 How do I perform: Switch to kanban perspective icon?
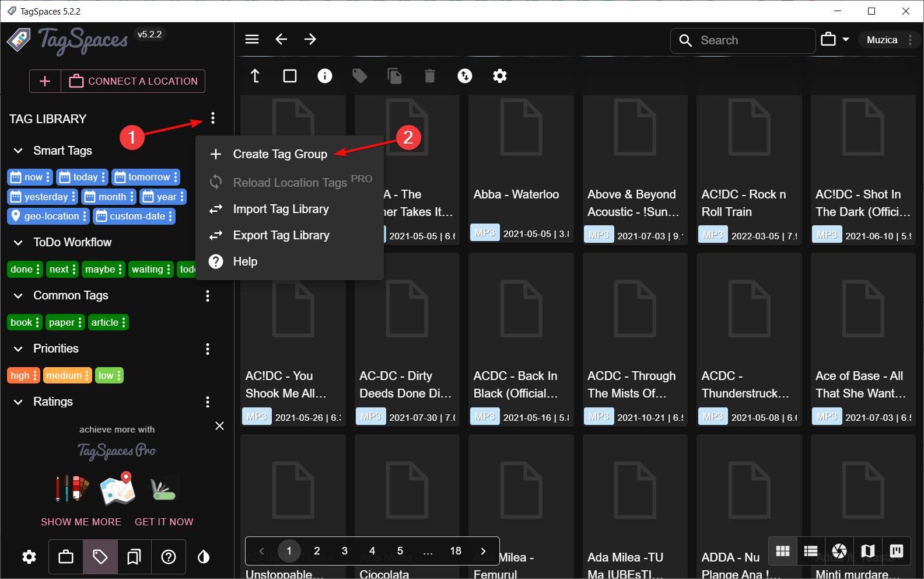(897, 551)
